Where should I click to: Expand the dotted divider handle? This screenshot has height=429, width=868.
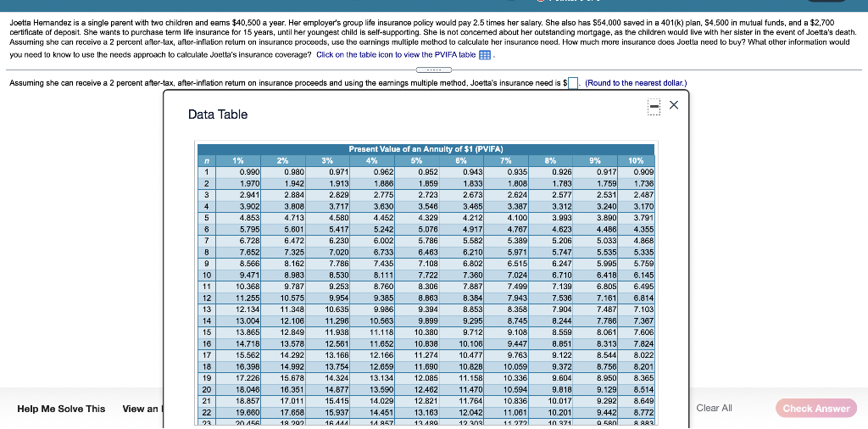point(433,70)
